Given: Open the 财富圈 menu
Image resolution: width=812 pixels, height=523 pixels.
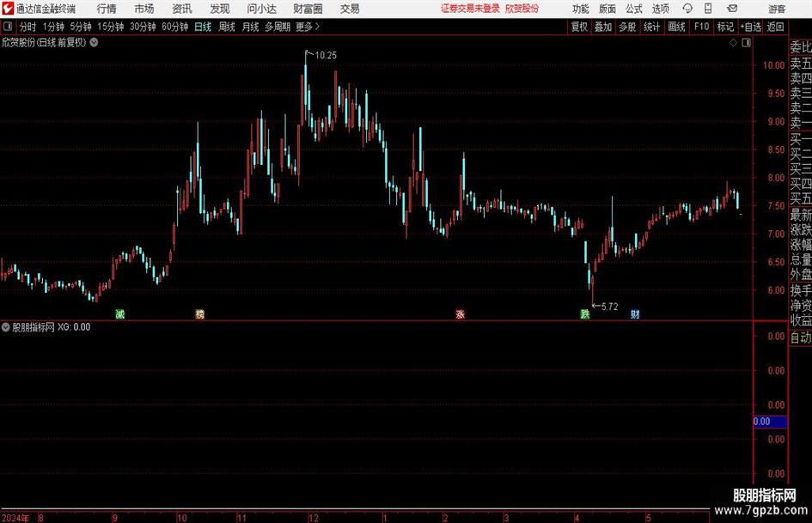Looking at the screenshot, I should coord(308,9).
